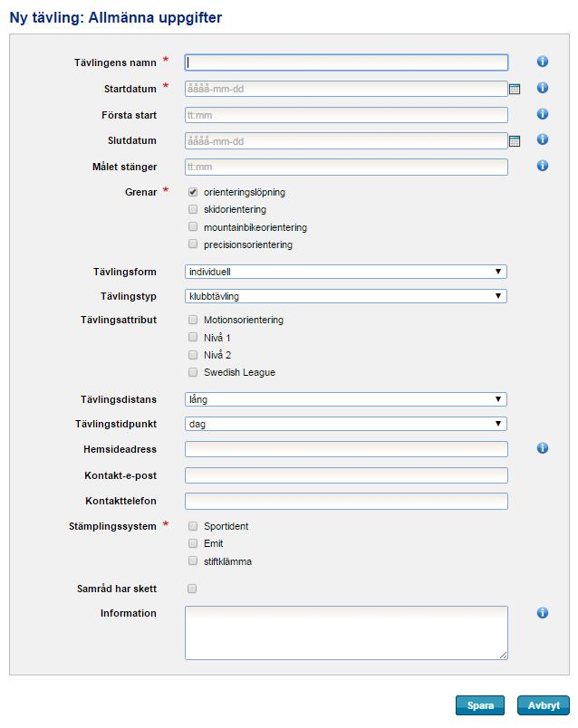This screenshot has width=578, height=728.
Task: Focus the Kontakt-e-post input
Action: point(346,475)
